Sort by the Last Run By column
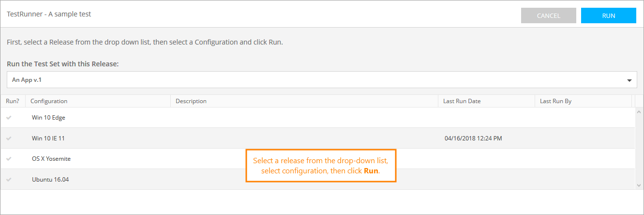 click(x=555, y=101)
